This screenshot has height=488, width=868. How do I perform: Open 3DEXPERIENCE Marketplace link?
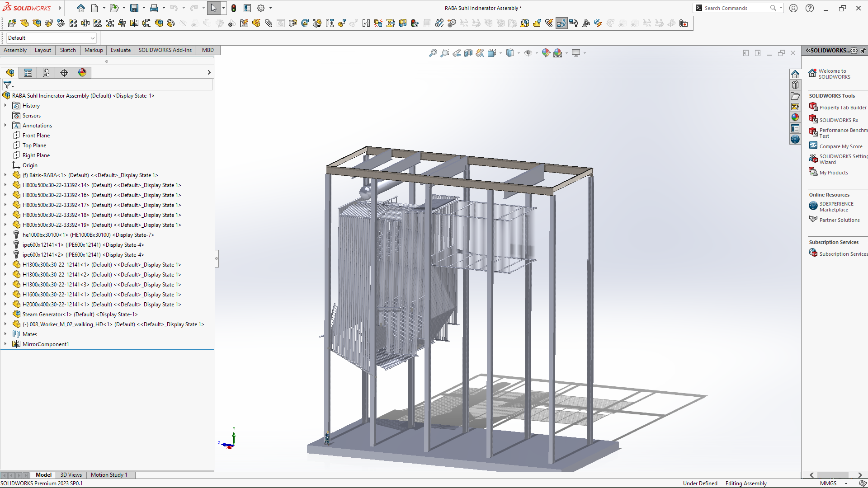836,206
